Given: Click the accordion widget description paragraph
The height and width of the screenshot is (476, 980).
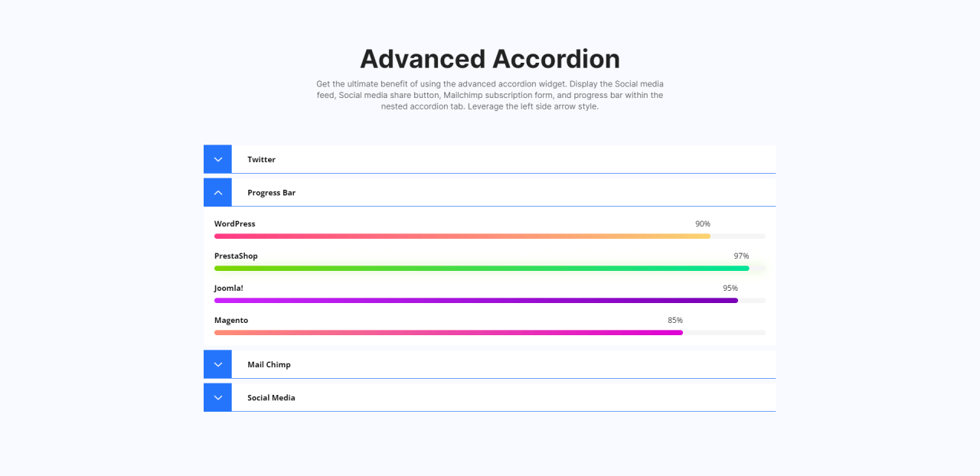Looking at the screenshot, I should [x=490, y=95].
